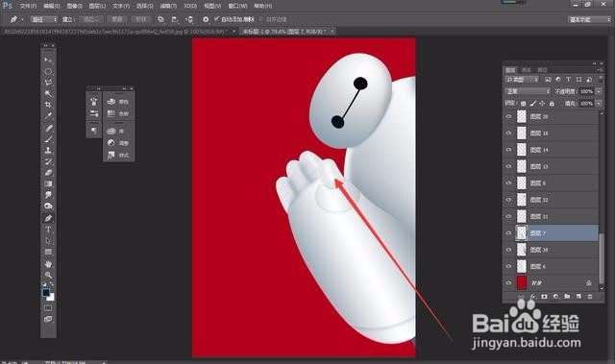
Task: Click the delete layer trash icon
Action: click(590, 297)
